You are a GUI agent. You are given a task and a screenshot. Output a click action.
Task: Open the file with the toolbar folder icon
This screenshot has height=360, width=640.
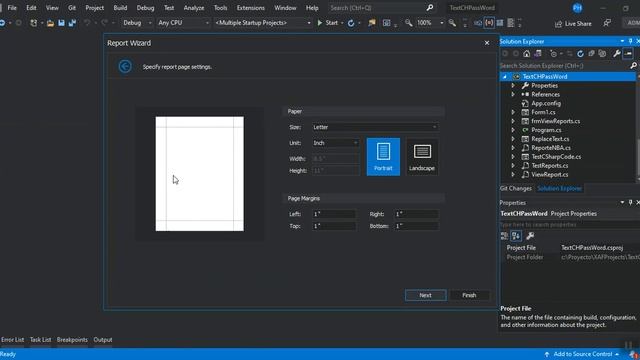(x=50, y=23)
